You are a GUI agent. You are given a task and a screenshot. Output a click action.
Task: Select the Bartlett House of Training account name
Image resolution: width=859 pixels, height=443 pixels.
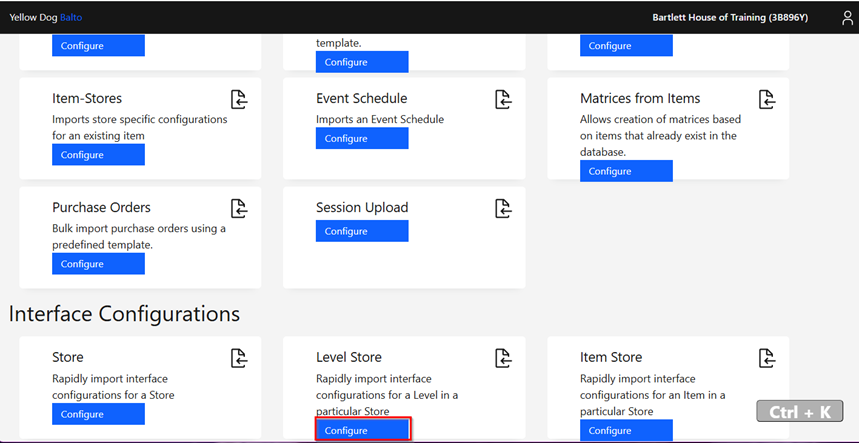coord(730,18)
